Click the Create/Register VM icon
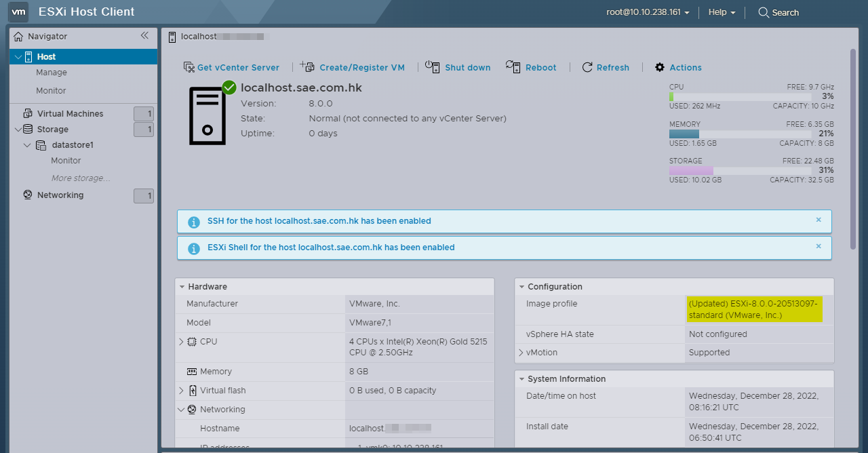 (x=308, y=66)
